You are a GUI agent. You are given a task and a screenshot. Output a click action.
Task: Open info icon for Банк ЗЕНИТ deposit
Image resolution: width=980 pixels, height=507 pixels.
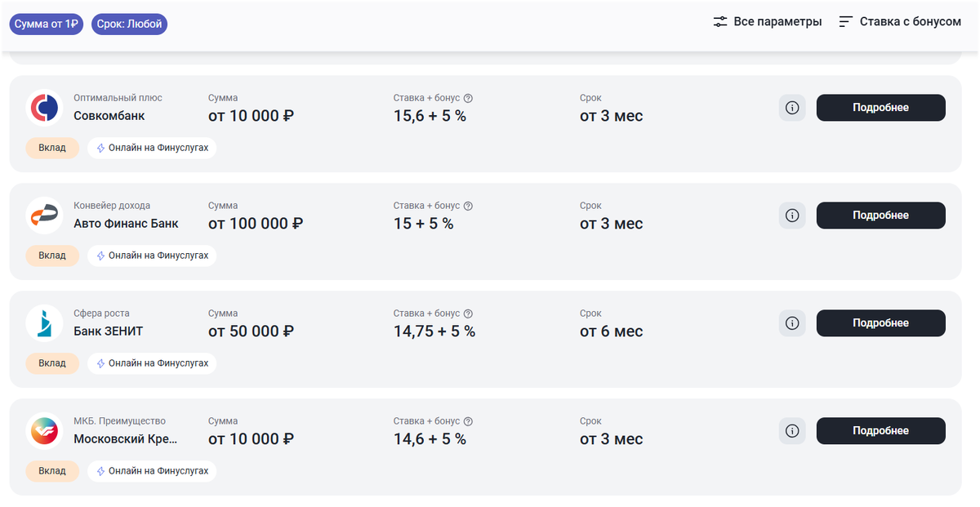click(x=792, y=323)
